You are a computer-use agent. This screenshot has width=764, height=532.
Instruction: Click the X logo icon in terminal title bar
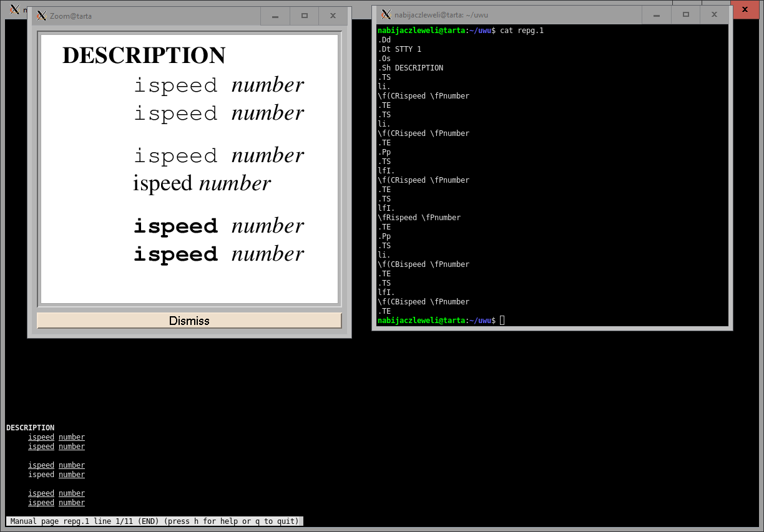pos(386,14)
